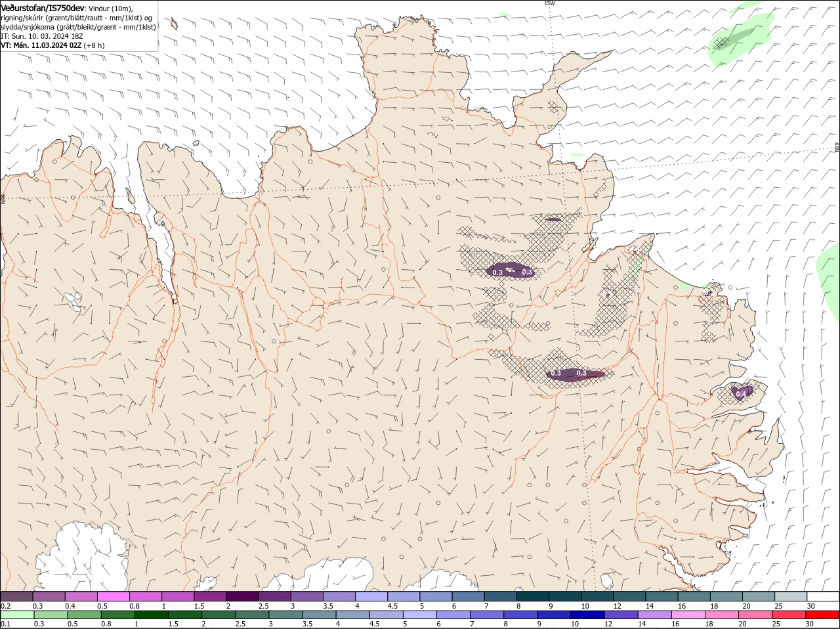This screenshot has width=840, height=629.
Task: Select the purple-row swatch between 0.4 and 0.5
Action: [81, 596]
